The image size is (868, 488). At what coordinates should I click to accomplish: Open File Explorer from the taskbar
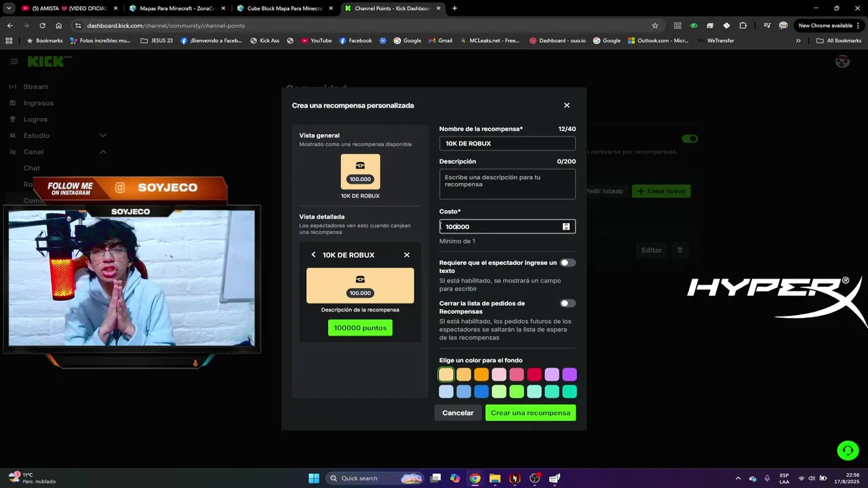click(x=495, y=478)
